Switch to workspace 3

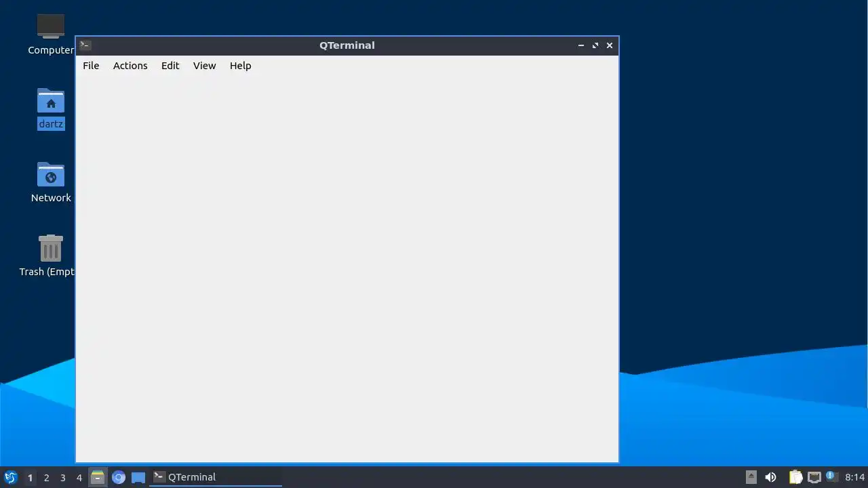tap(63, 478)
